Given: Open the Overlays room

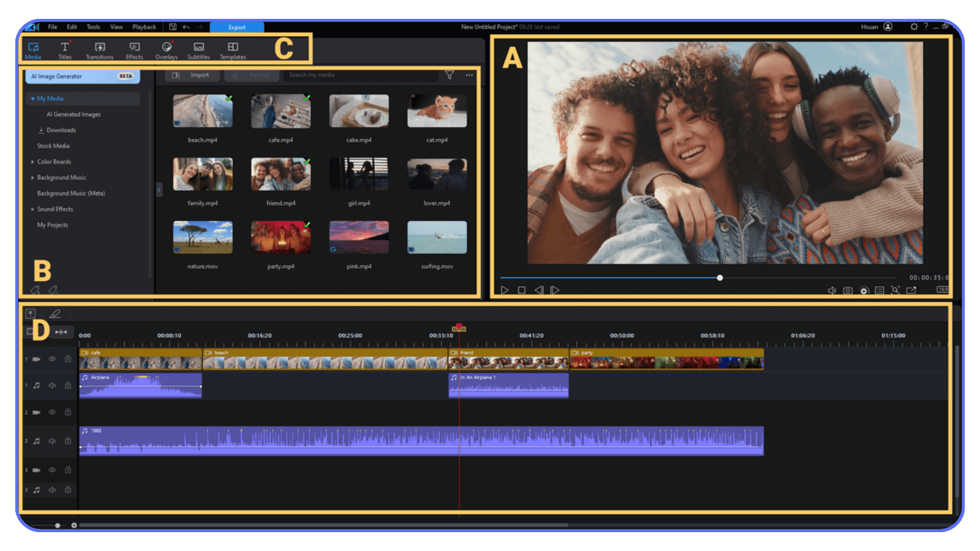Looking at the screenshot, I should pos(166,49).
